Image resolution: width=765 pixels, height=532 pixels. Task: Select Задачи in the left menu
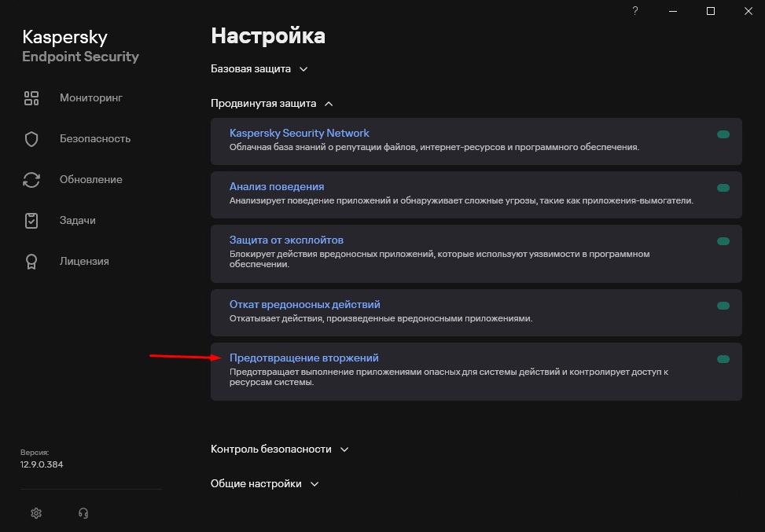pos(78,221)
